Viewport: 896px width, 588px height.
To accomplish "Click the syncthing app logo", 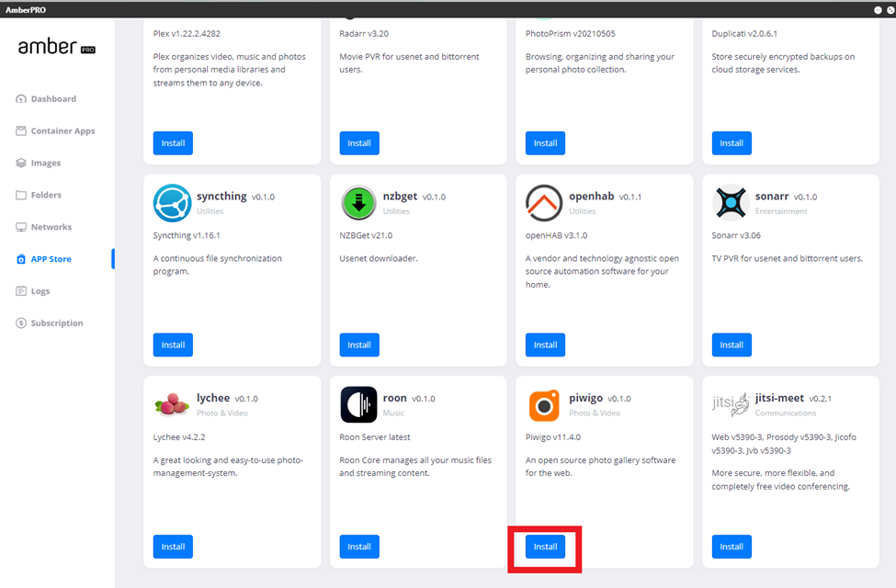I will (x=172, y=203).
